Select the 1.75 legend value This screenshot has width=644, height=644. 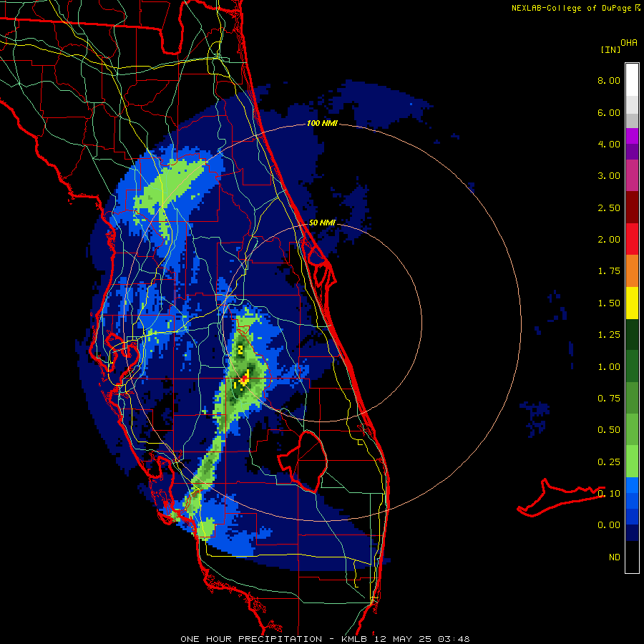click(609, 271)
